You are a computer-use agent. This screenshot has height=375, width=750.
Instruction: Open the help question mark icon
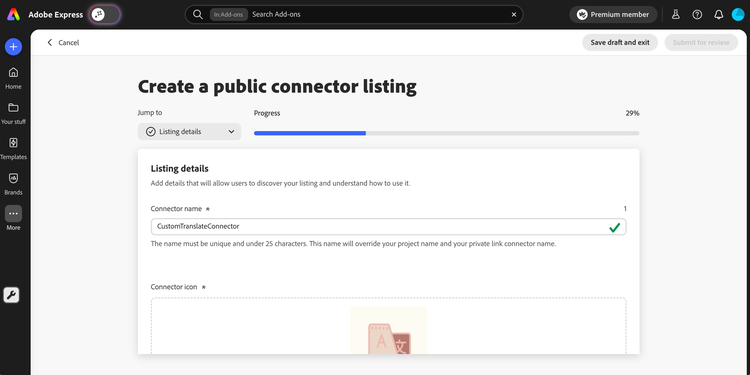[x=697, y=14]
